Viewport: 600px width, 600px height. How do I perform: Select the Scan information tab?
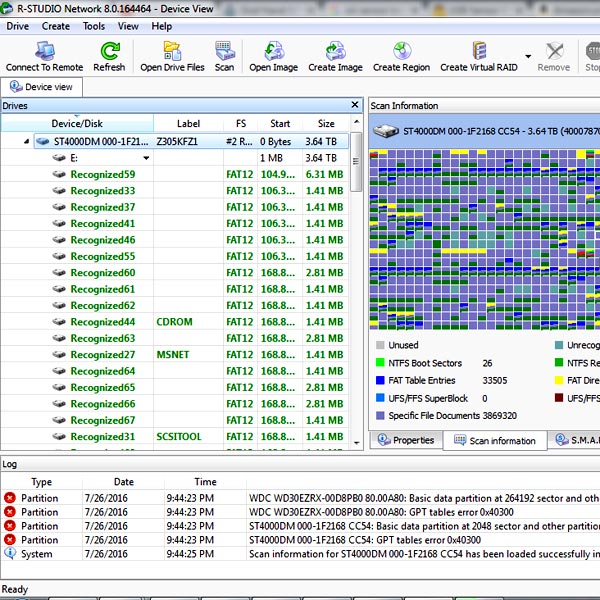click(x=495, y=440)
